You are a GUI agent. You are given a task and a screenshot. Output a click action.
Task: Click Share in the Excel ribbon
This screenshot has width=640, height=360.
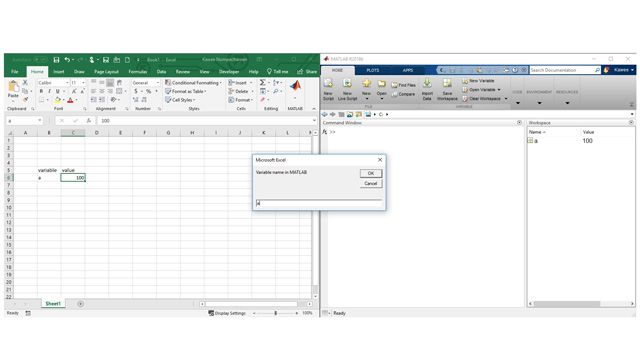307,72
